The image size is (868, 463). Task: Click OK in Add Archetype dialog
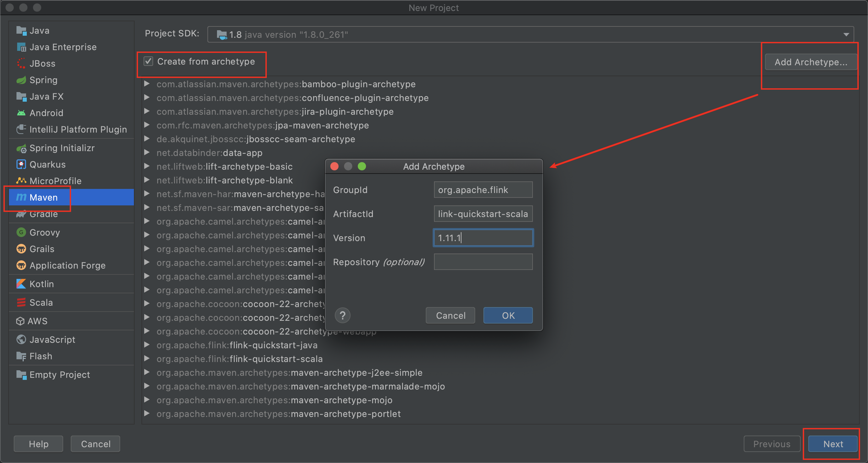tap(508, 315)
